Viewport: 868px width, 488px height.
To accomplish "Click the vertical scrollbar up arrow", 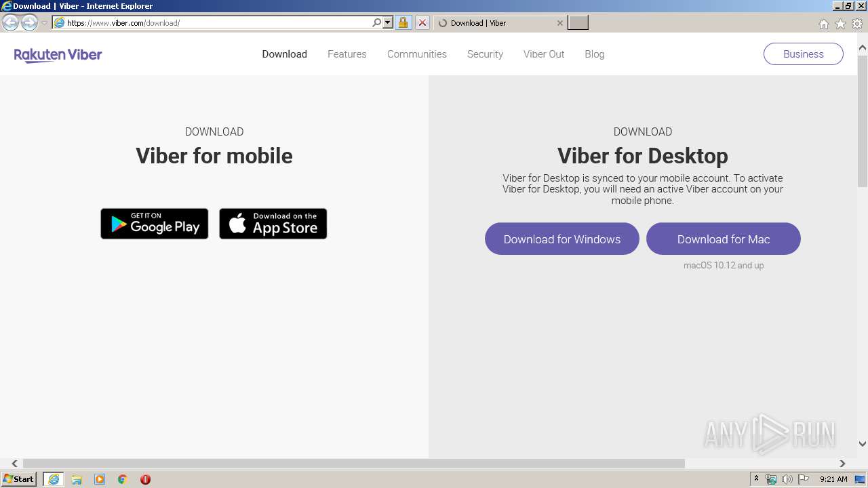I will tap(863, 48).
